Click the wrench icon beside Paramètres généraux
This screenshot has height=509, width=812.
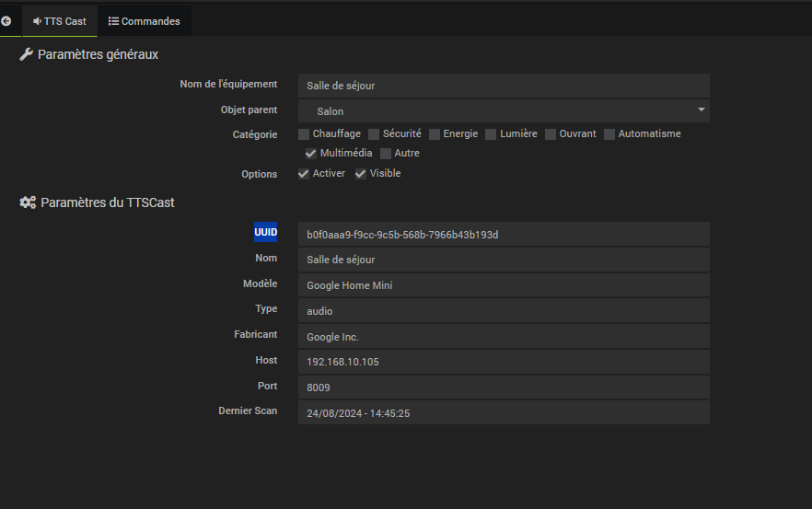pyautogui.click(x=27, y=55)
